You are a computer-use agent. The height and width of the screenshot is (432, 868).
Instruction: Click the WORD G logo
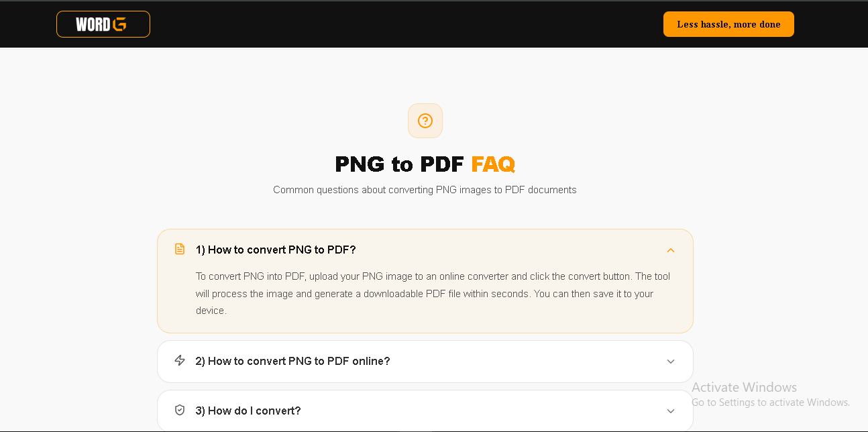click(103, 24)
